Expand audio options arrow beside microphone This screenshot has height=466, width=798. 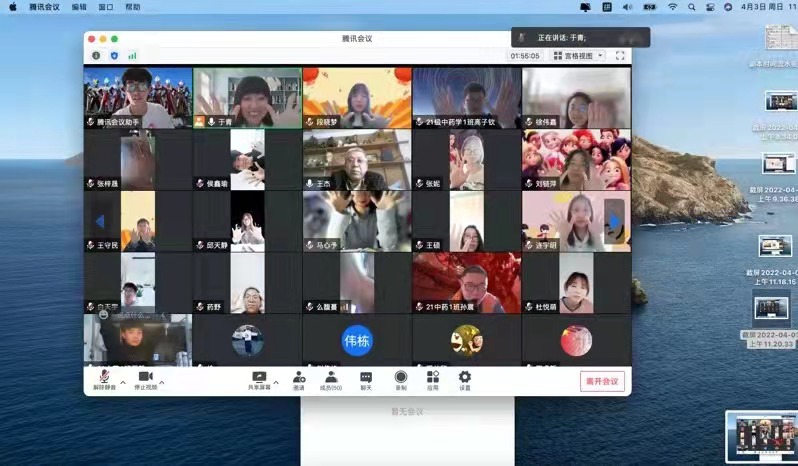pyautogui.click(x=123, y=383)
